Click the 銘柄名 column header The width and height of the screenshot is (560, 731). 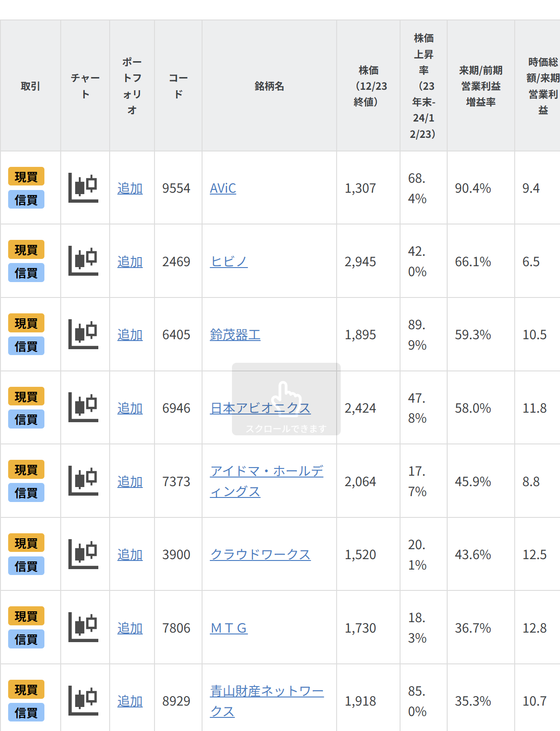pyautogui.click(x=269, y=86)
